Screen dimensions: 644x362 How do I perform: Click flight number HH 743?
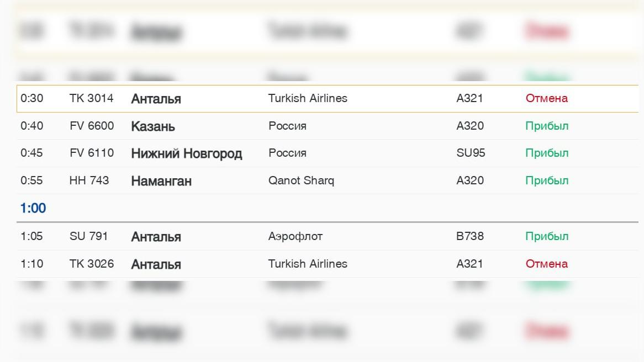[x=89, y=180]
